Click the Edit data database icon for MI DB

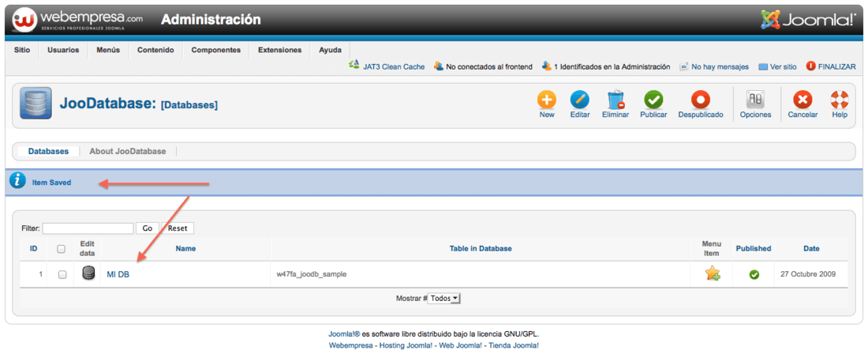(88, 273)
